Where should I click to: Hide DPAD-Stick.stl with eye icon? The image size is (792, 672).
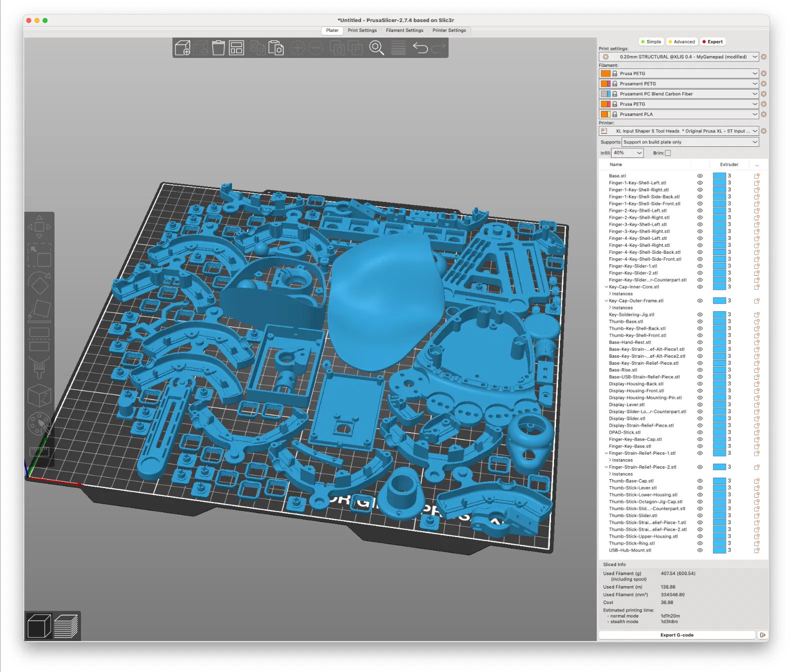[x=700, y=433]
